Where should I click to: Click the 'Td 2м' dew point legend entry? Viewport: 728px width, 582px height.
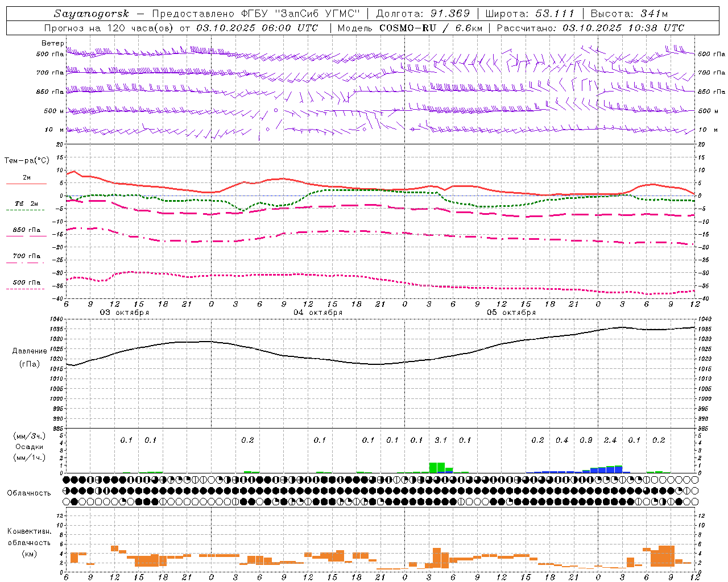tap(27, 203)
